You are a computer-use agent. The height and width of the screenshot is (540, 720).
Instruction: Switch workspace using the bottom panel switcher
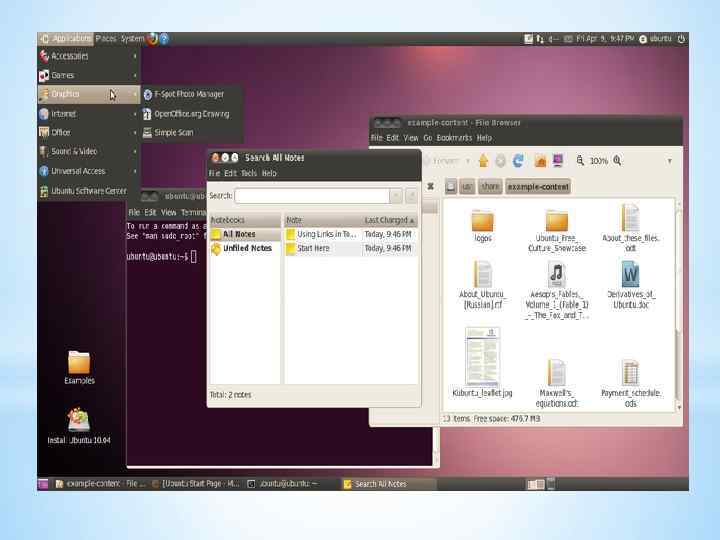[535, 484]
